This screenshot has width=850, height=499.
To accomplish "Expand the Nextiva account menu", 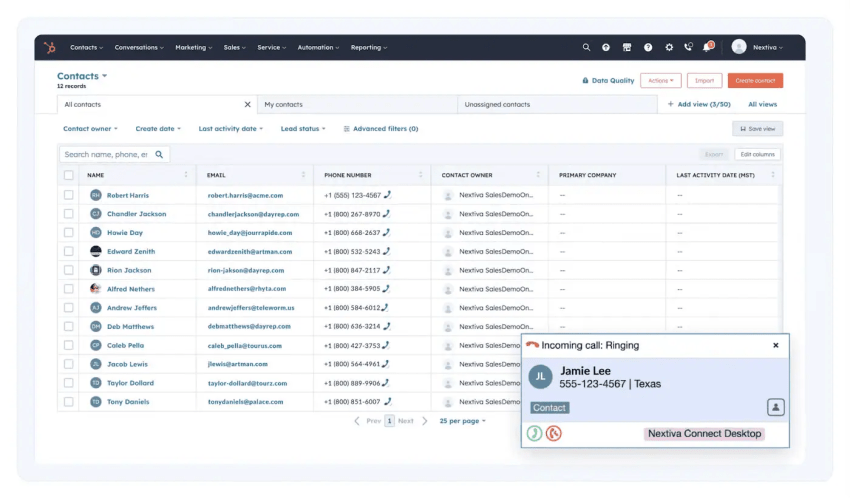I will tap(768, 48).
